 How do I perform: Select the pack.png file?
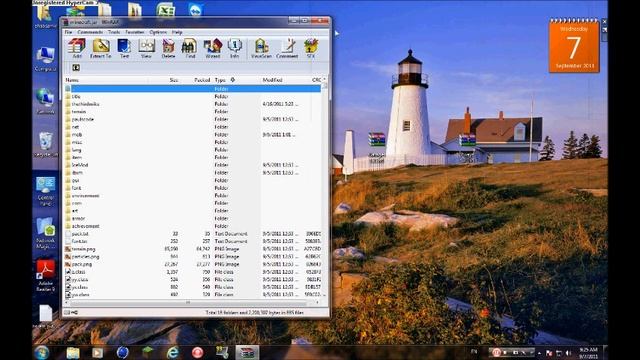point(193,264)
